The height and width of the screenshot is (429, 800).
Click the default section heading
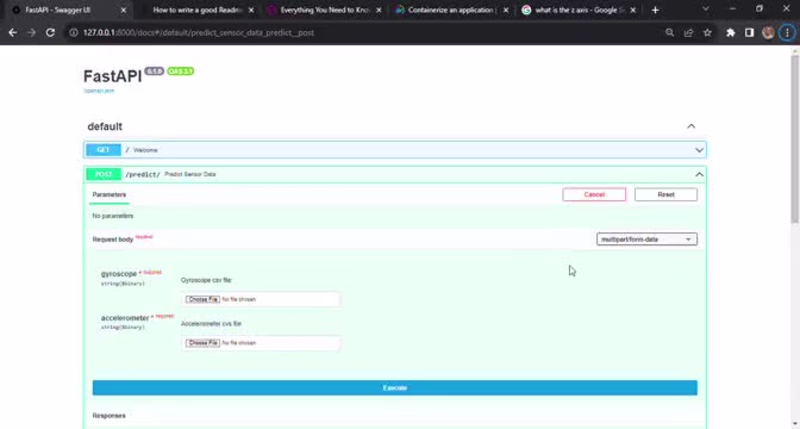click(105, 127)
